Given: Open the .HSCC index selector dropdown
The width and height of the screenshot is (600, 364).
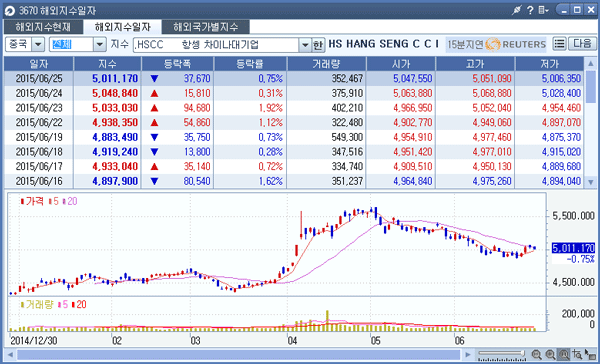Looking at the screenshot, I should click(x=305, y=45).
